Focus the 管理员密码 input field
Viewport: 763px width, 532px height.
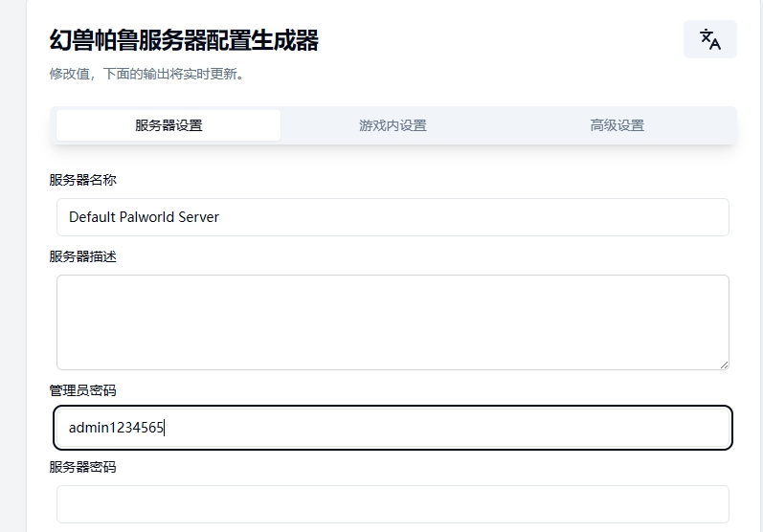pos(393,428)
